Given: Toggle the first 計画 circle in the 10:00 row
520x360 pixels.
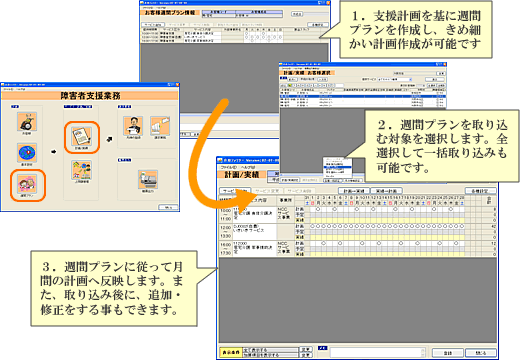Looking at the screenshot, I should point(318,209).
